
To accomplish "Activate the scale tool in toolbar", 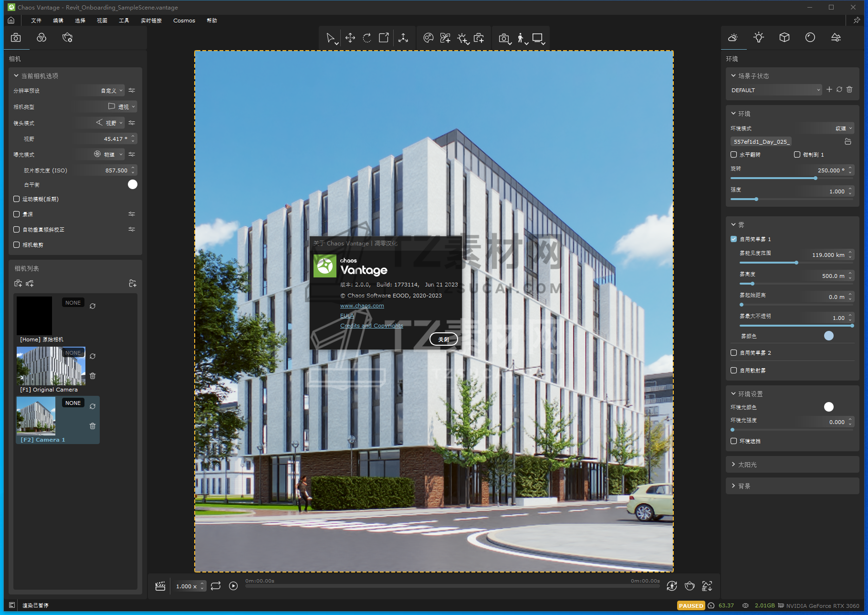I will pos(384,38).
